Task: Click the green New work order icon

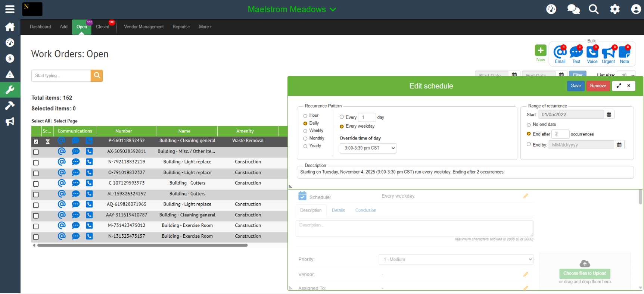Action: point(540,50)
